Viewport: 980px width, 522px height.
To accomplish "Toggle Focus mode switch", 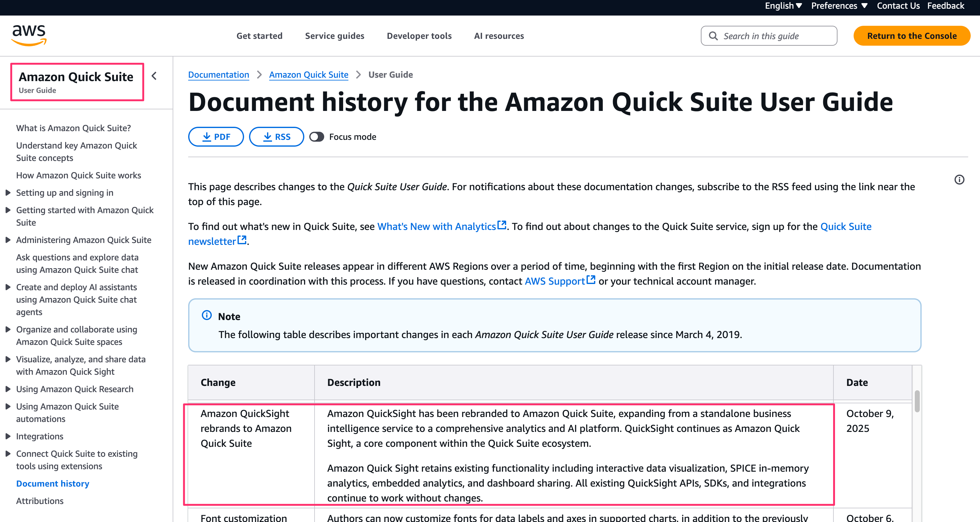I will tap(316, 137).
